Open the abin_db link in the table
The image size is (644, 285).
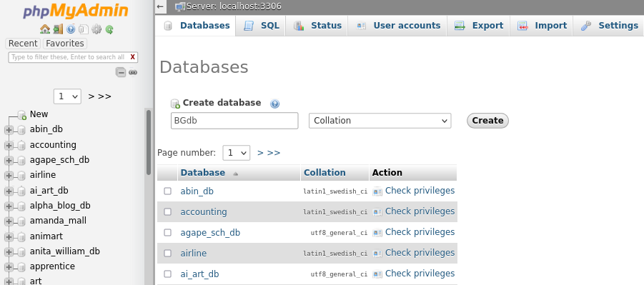click(197, 191)
